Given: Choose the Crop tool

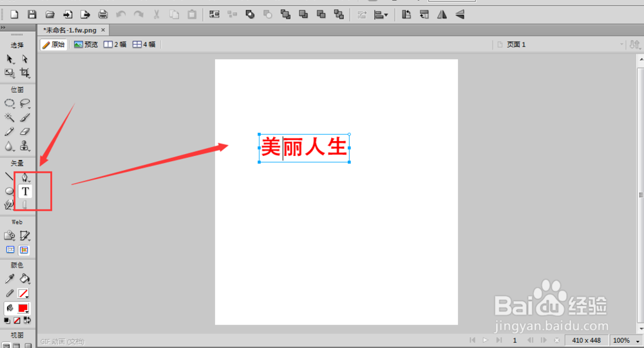Looking at the screenshot, I should click(x=25, y=73).
